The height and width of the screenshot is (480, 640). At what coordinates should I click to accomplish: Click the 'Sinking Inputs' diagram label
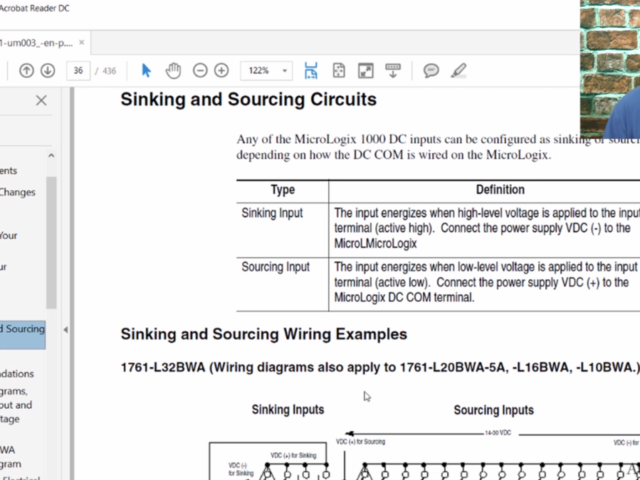[288, 409]
